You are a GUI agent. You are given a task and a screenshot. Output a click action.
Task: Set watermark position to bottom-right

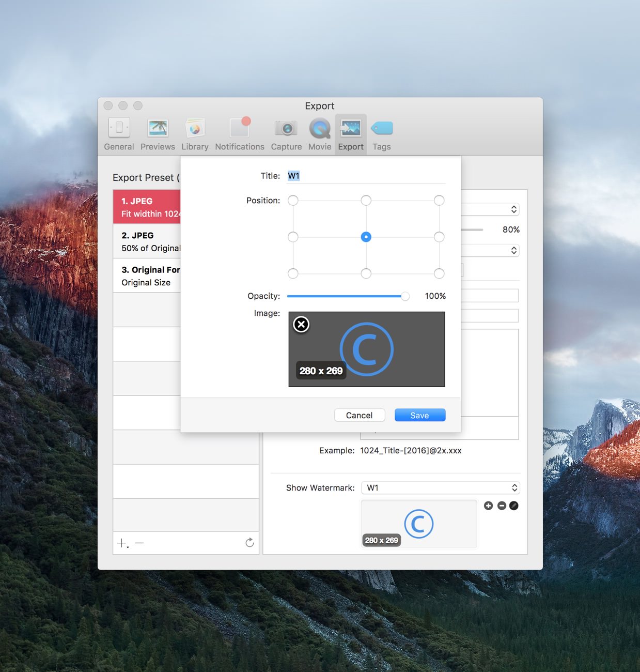(x=439, y=273)
